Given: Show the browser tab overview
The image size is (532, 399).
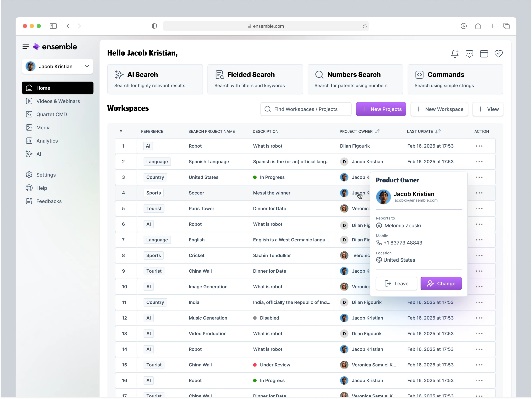Looking at the screenshot, I should [x=506, y=26].
